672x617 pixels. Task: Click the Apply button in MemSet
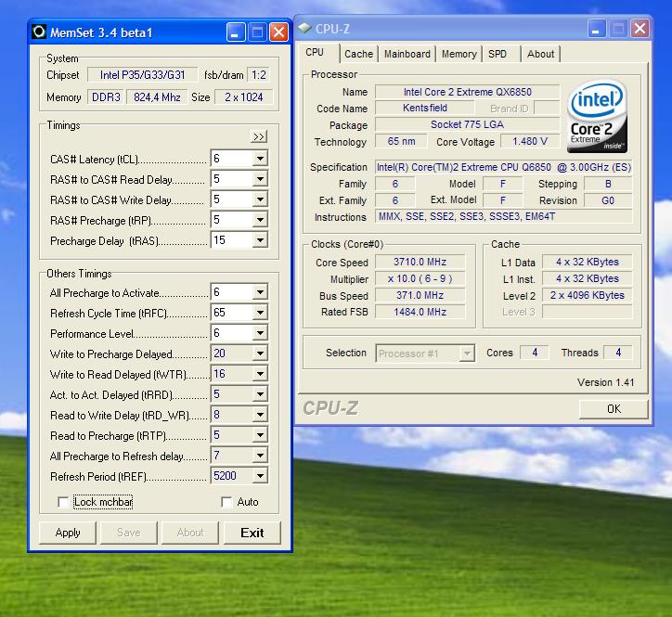click(68, 533)
